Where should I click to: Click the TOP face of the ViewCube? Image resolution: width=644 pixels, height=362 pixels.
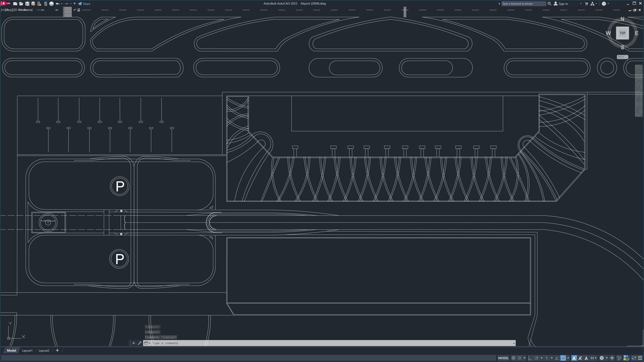(622, 33)
